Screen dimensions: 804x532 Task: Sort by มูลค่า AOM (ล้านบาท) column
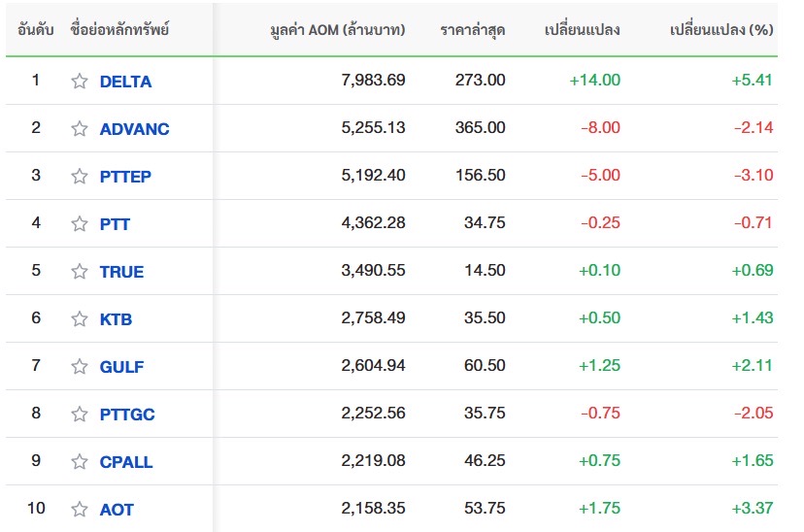click(x=337, y=29)
